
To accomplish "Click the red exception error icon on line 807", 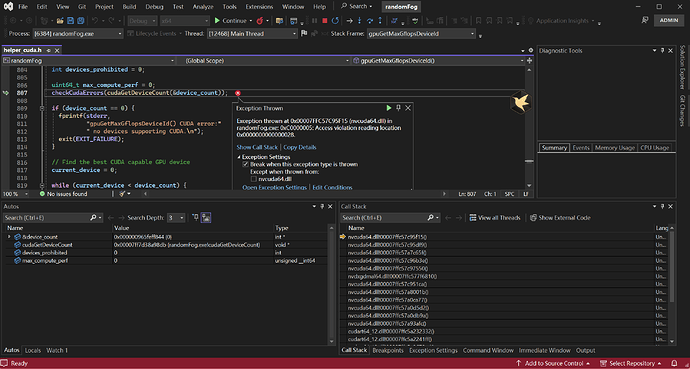I will pyautogui.click(x=238, y=93).
